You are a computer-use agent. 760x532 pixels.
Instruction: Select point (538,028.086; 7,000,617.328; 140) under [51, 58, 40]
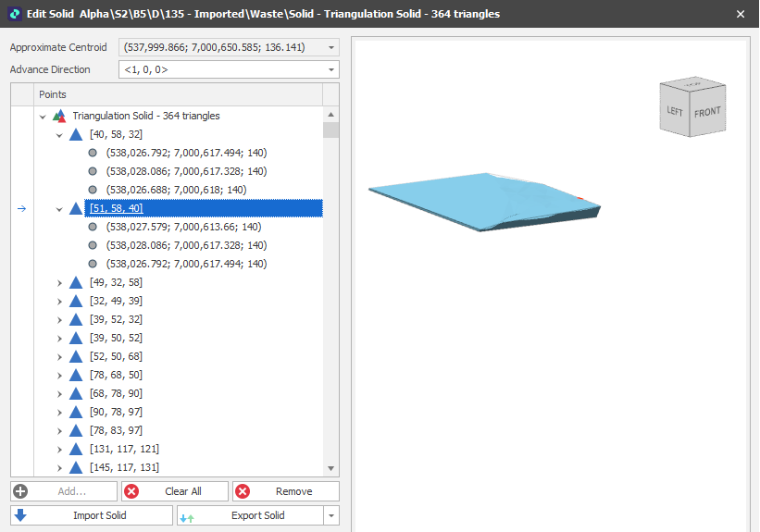pyautogui.click(x=187, y=245)
